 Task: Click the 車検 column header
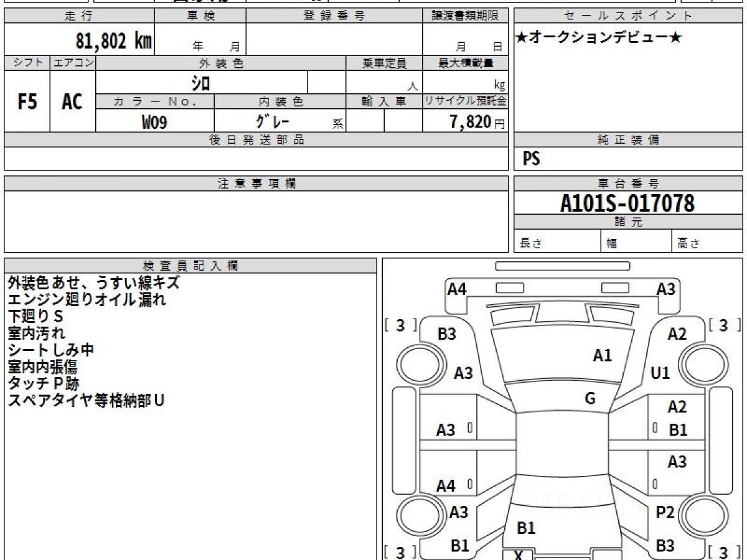[x=200, y=16]
